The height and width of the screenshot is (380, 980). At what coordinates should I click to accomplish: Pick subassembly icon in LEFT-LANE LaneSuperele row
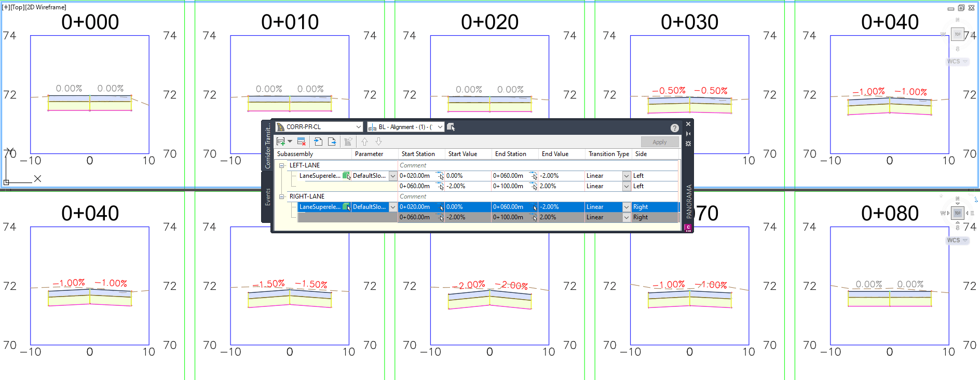[346, 176]
